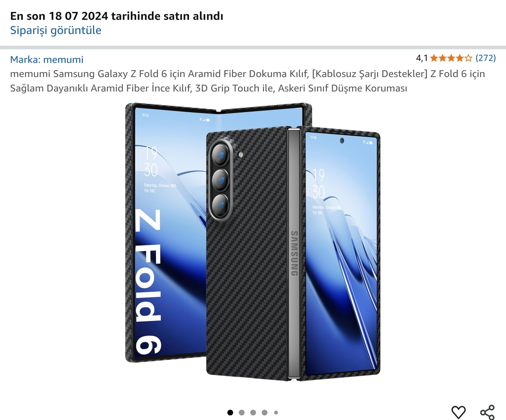Click the first filled rating star
This screenshot has width=506, height=420.
point(434,58)
